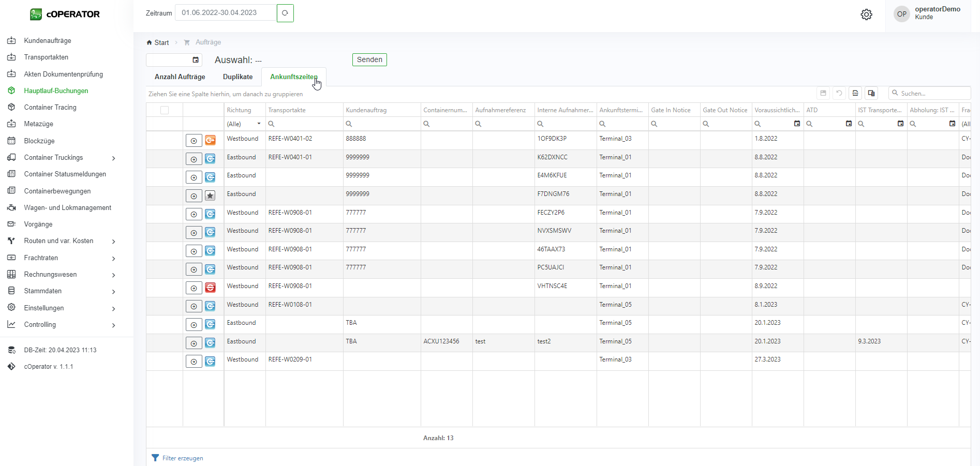Click the orange status icon in first row
The image size is (980, 466).
coord(210,140)
